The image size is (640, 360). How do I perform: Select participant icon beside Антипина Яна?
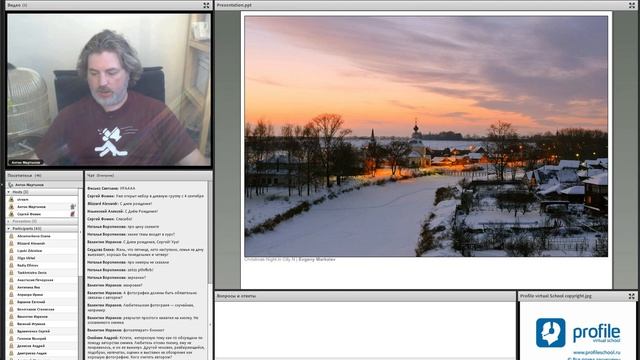pos(11,287)
